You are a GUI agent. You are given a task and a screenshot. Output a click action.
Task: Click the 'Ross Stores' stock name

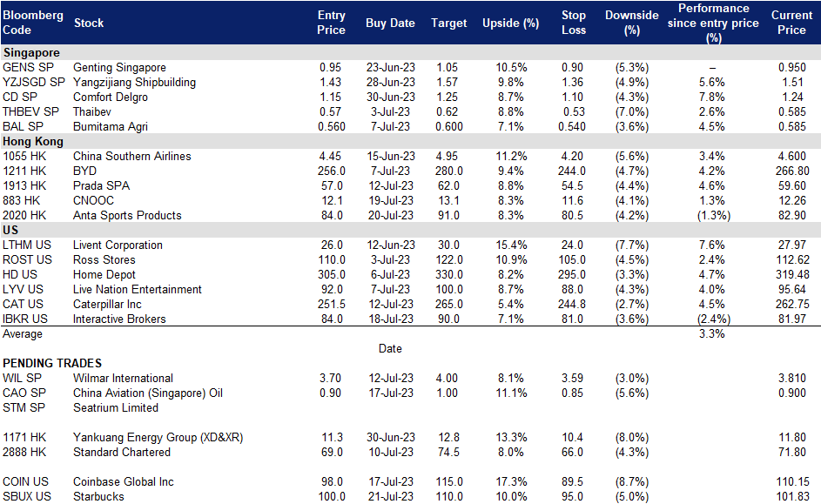[x=104, y=259]
